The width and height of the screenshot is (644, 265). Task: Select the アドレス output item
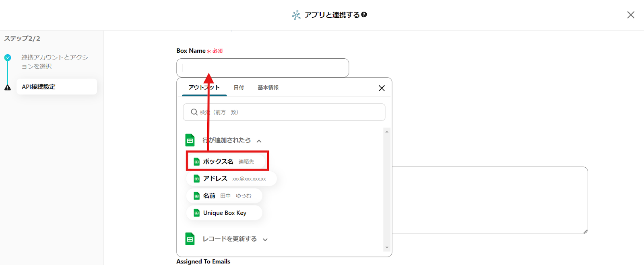(231, 179)
